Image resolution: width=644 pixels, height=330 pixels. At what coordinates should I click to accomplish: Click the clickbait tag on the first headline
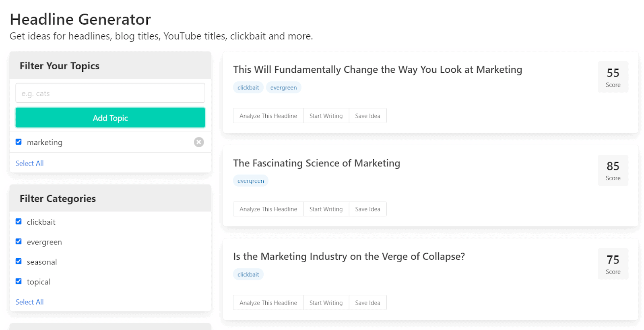click(x=248, y=87)
